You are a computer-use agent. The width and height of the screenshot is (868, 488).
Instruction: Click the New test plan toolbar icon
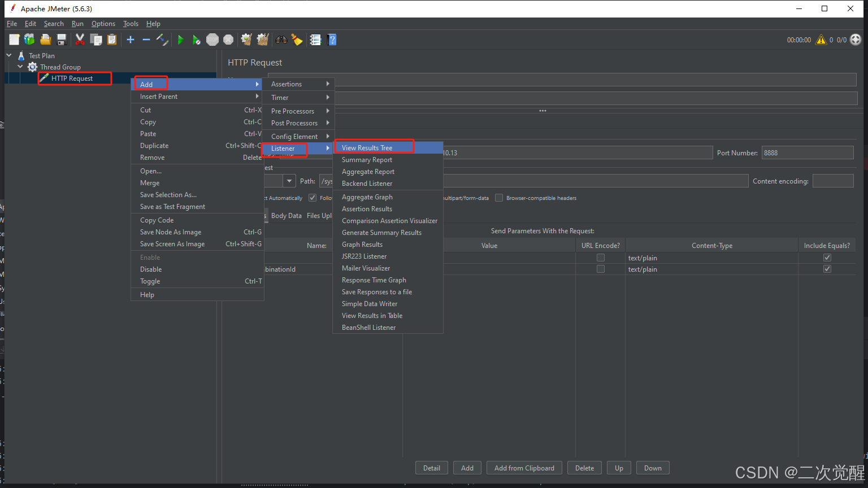[x=14, y=40]
